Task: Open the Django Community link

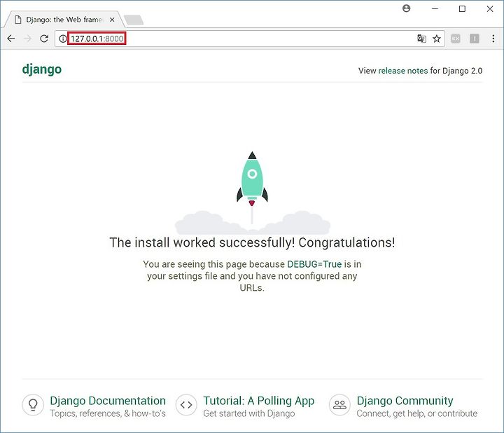Action: point(405,401)
